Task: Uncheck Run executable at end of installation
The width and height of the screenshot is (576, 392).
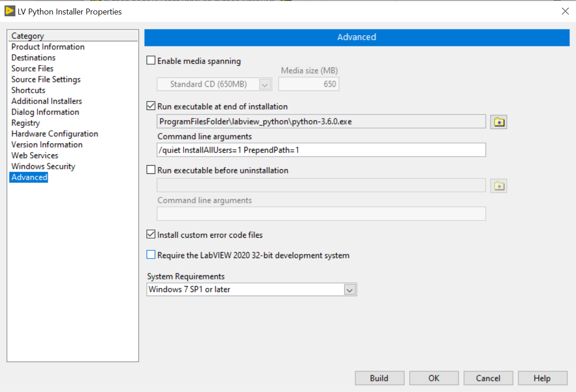Action: (151, 106)
